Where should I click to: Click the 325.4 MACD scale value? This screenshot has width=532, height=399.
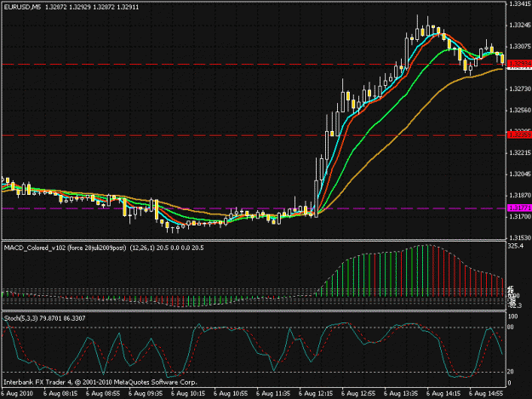pos(515,246)
